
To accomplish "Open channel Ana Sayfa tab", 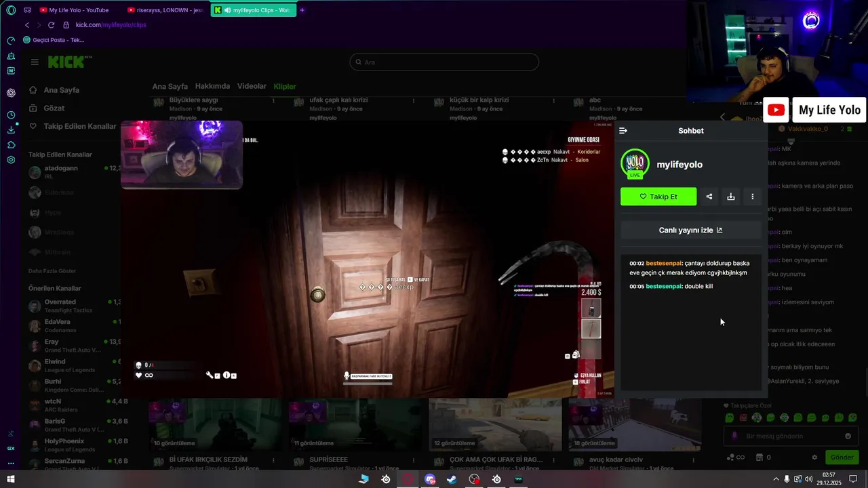I will (170, 87).
